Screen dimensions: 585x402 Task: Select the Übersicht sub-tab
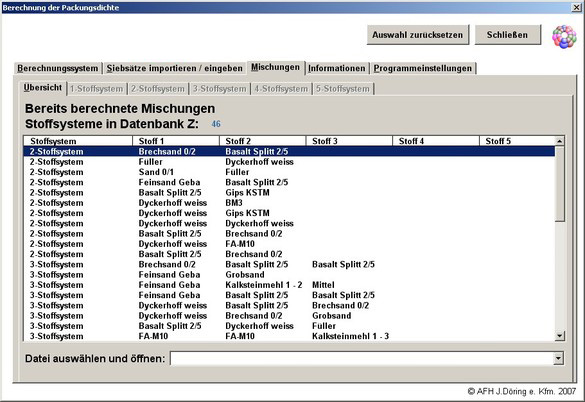pyautogui.click(x=43, y=88)
